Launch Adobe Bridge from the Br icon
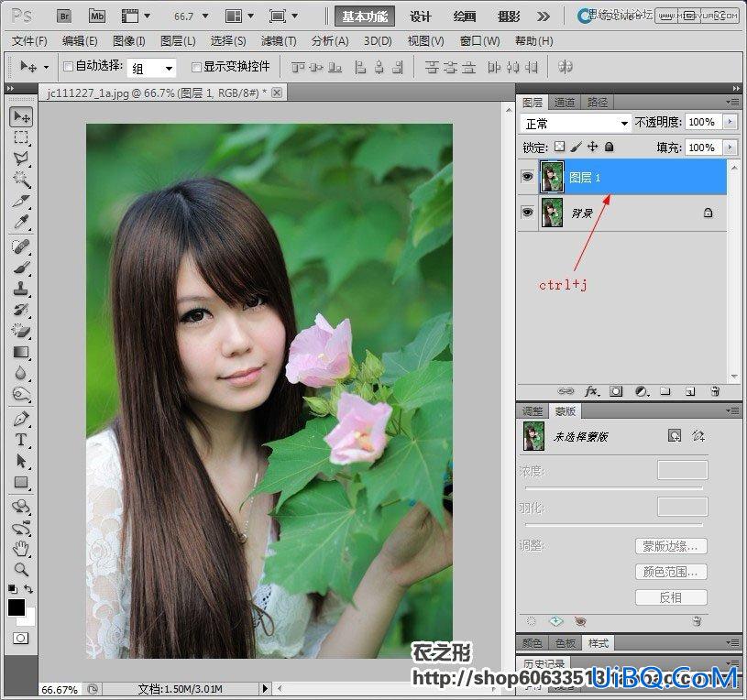Viewport: 747px width, 700px height. click(64, 16)
